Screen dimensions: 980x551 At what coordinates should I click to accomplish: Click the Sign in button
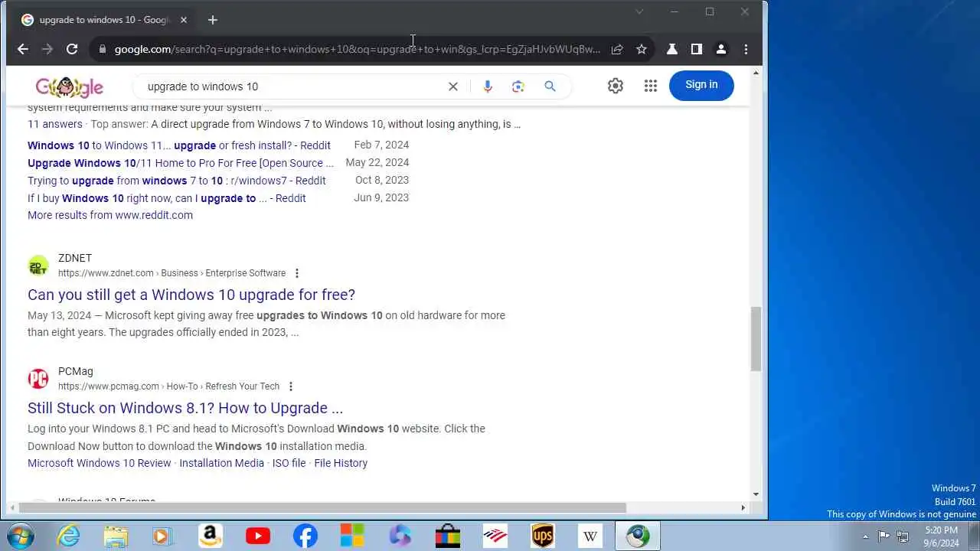701,85
